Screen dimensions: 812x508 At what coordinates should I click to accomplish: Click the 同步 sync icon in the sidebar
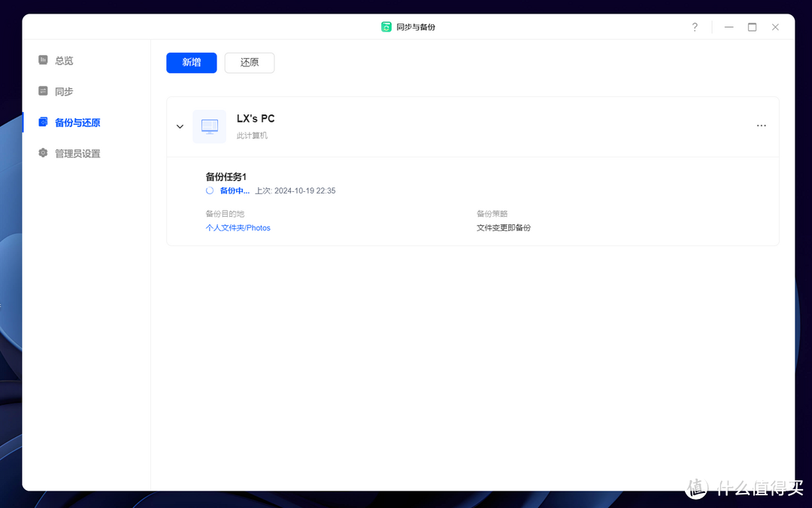pyautogui.click(x=43, y=91)
